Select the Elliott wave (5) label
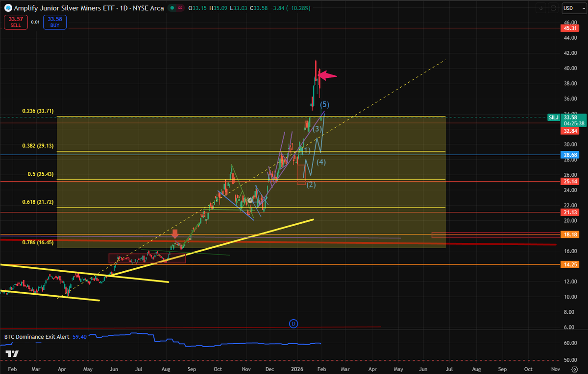The width and height of the screenshot is (588, 374). [x=325, y=104]
